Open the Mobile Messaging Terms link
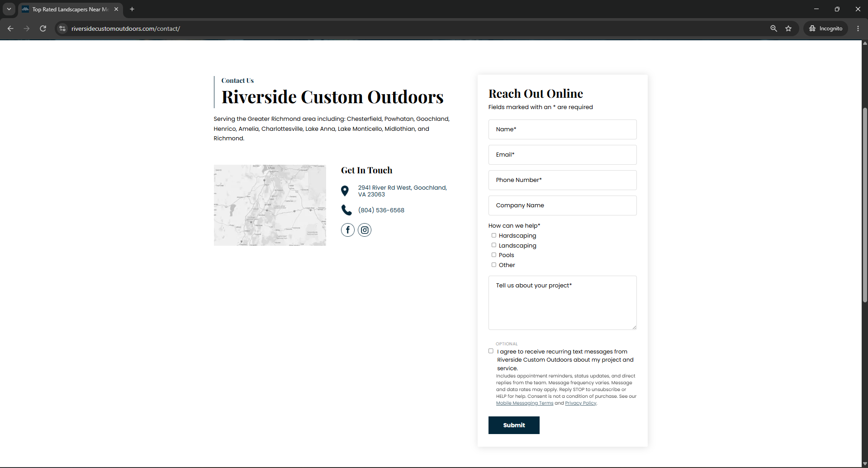Viewport: 868px width, 468px height. [525, 403]
